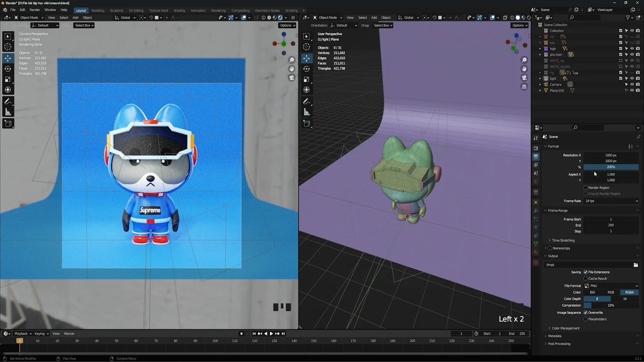
Task: Expand the Time Stretching panel
Action: 563,240
